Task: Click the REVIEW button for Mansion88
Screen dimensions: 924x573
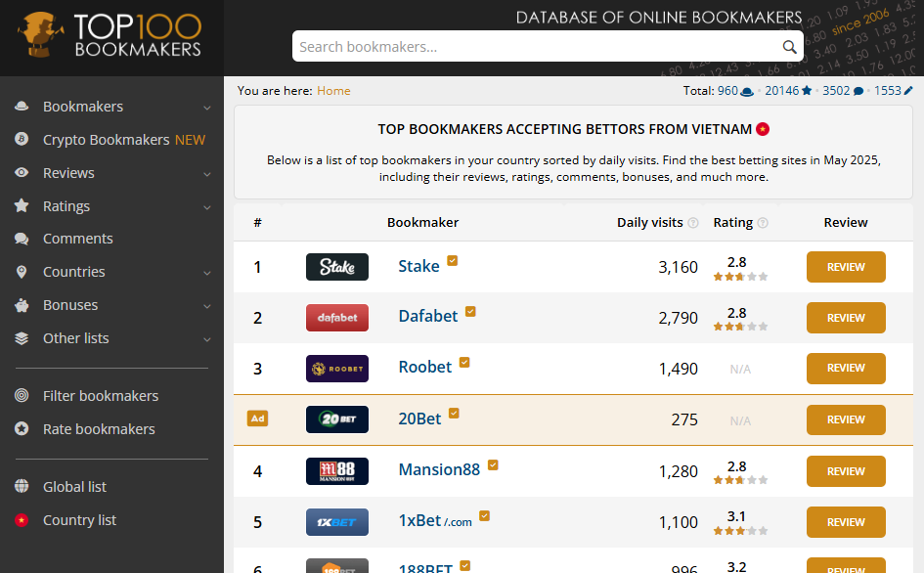Action: 846,471
